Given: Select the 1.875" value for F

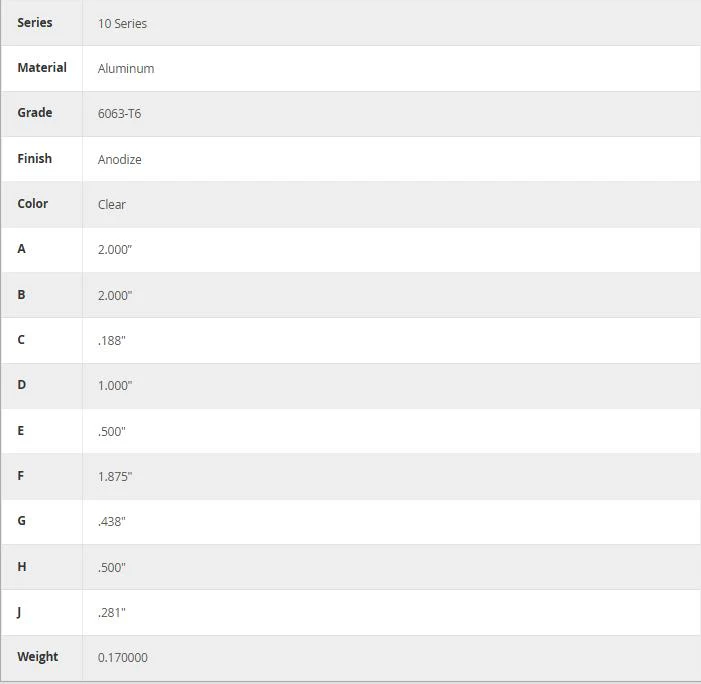Looking at the screenshot, I should 115,477.
